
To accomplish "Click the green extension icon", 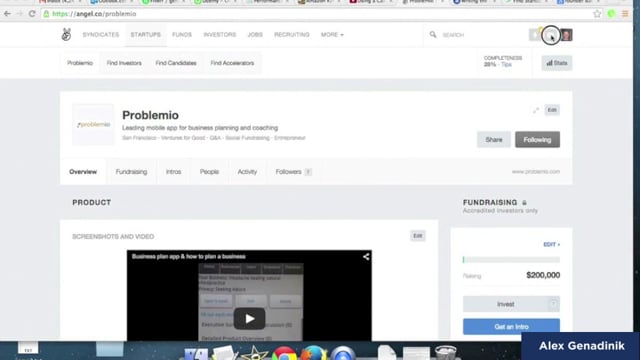I will click(x=611, y=14).
